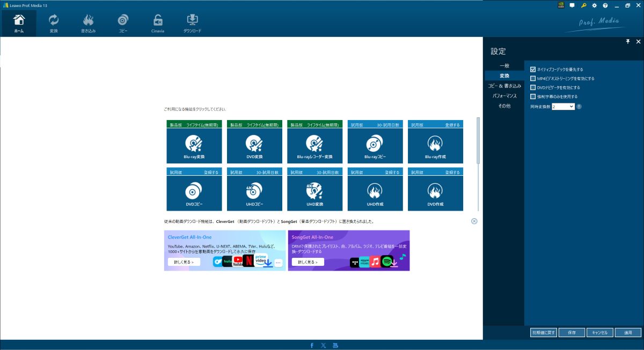Click 30-試用日数 on the UHD変換 tile header
Image resolution: width=644 pixels, height=350 pixels.
tap(327, 172)
